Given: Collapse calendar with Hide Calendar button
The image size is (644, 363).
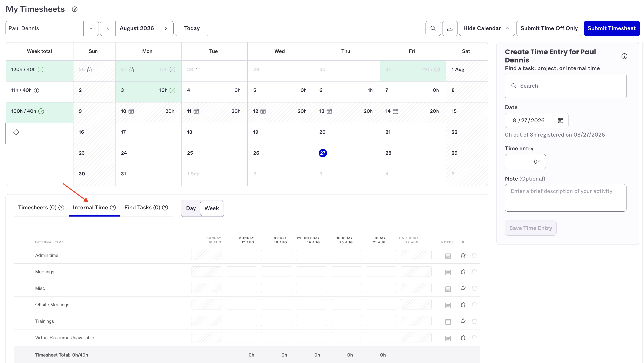Looking at the screenshot, I should point(486,28).
